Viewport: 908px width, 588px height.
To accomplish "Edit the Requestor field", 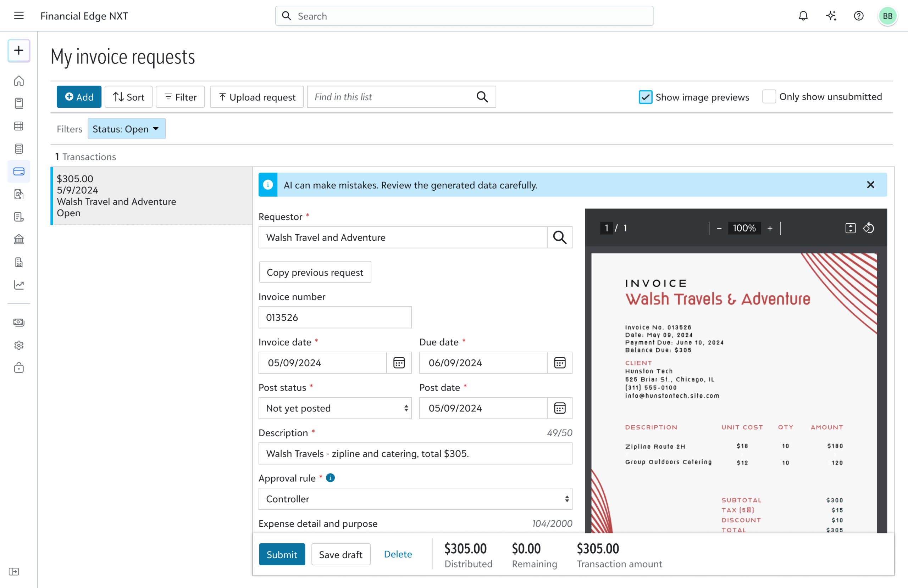I will (x=403, y=237).
